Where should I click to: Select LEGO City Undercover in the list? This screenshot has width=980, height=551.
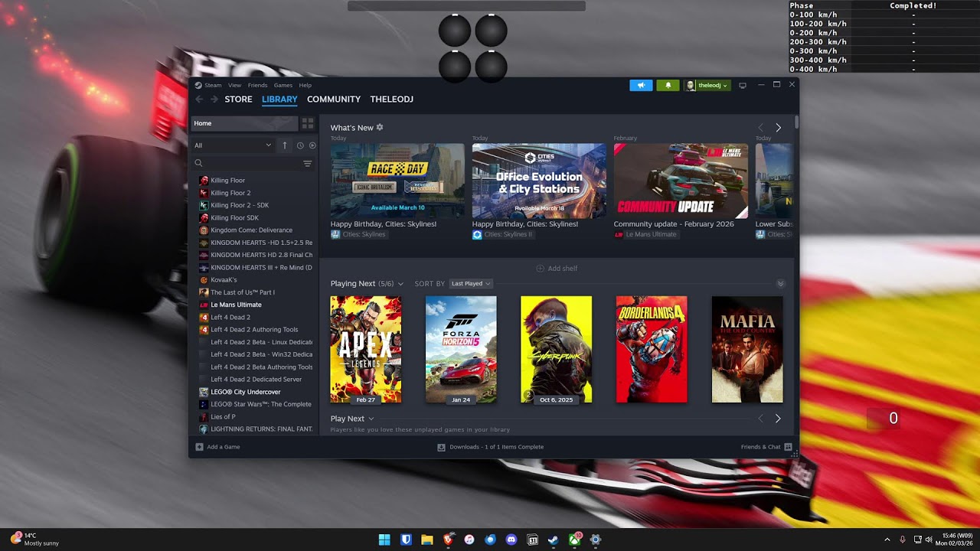(245, 392)
